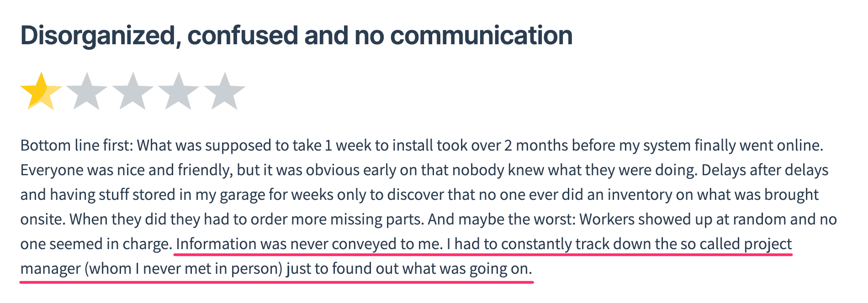The image size is (868, 303).
Task: Click the word "communication" in the heading
Action: tap(481, 36)
